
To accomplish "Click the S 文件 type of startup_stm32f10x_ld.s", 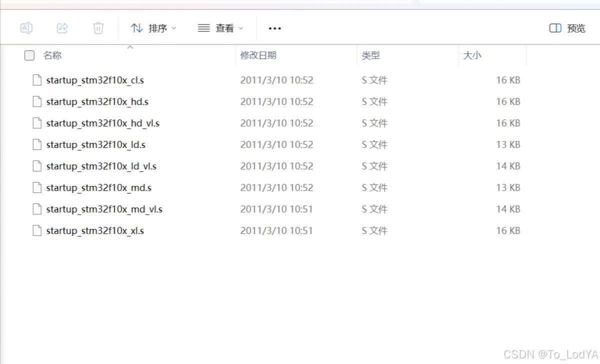I will click(x=374, y=144).
